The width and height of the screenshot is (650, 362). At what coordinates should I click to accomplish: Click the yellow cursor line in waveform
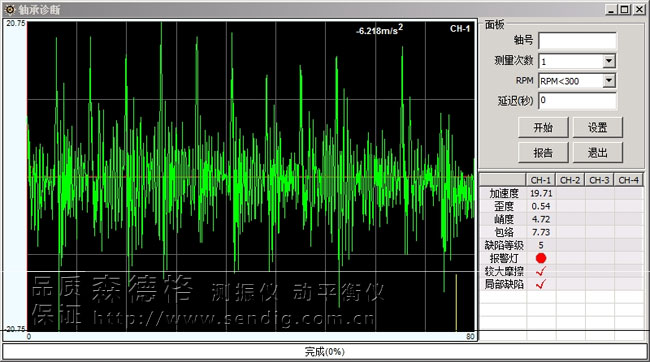(456, 302)
